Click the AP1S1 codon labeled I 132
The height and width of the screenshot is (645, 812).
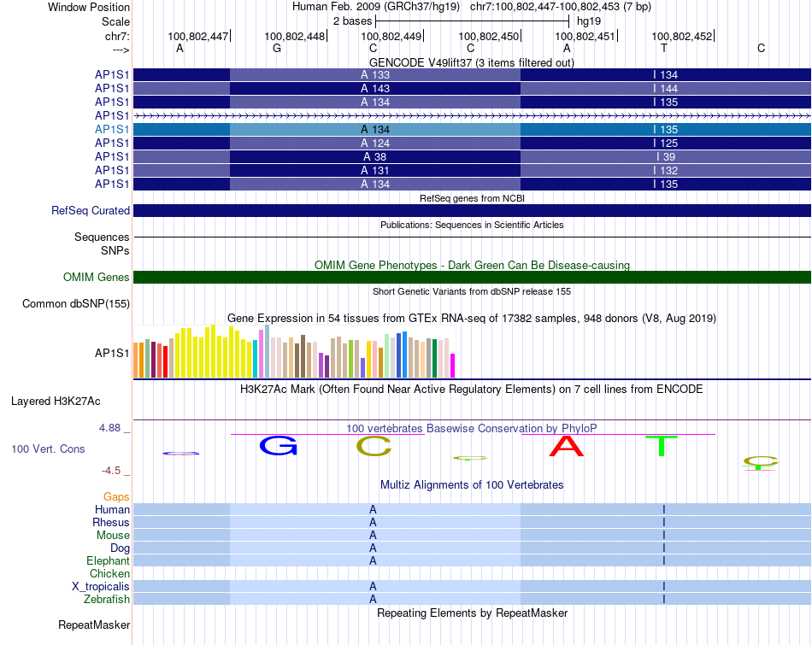tap(666, 170)
